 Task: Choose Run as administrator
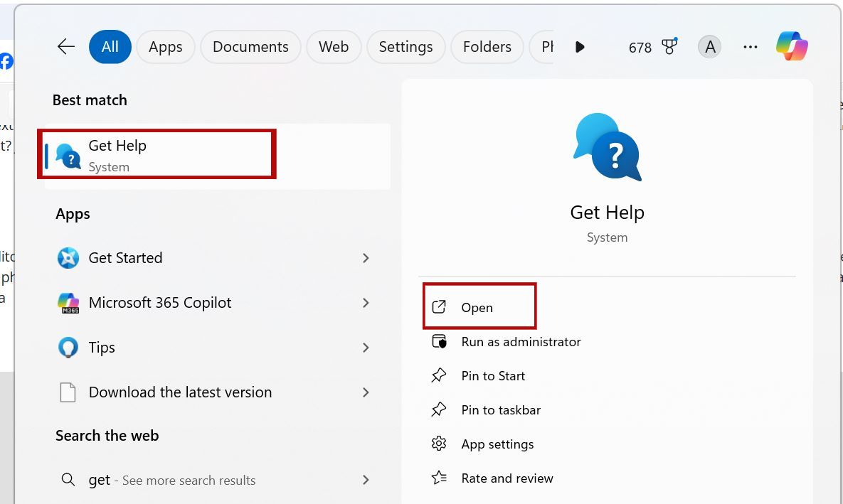point(521,342)
